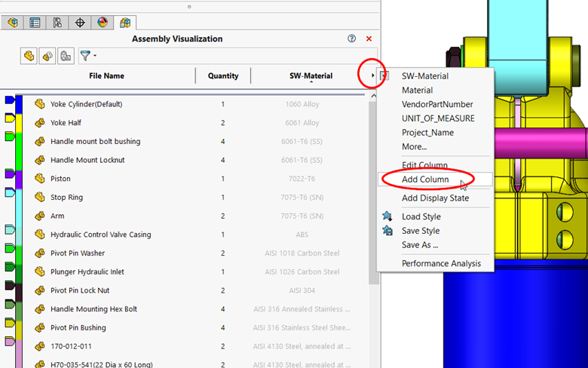Click the pink color slider by 170-012-011
Screen dimensions: 588x368
tap(10, 341)
